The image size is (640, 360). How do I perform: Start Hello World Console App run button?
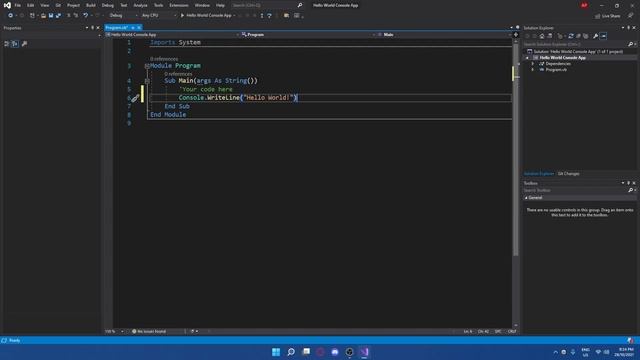tap(206, 16)
